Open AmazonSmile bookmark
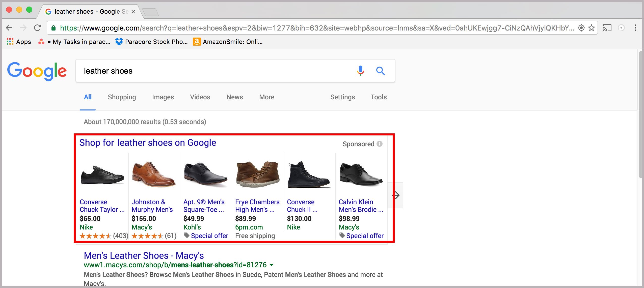 pyautogui.click(x=228, y=42)
